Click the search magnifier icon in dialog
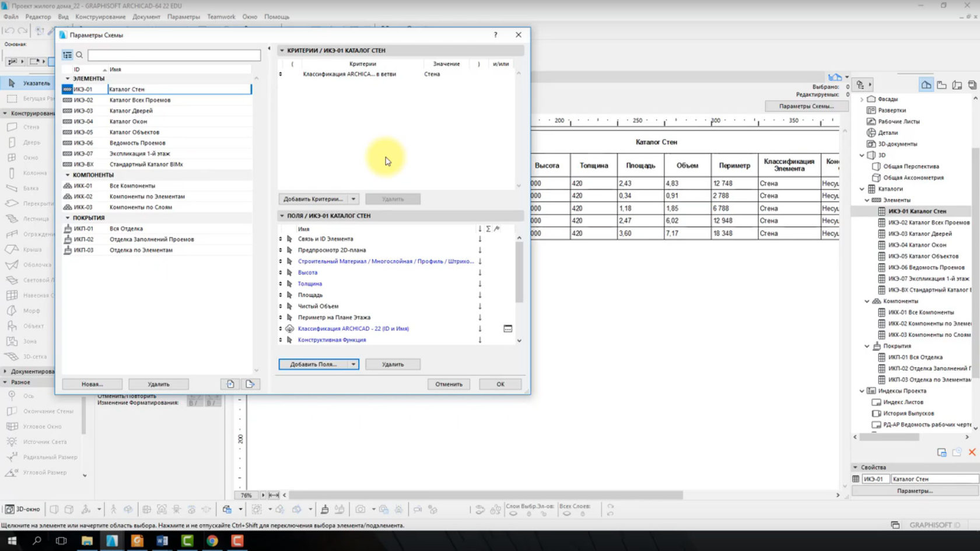The width and height of the screenshot is (980, 551). 79,55
